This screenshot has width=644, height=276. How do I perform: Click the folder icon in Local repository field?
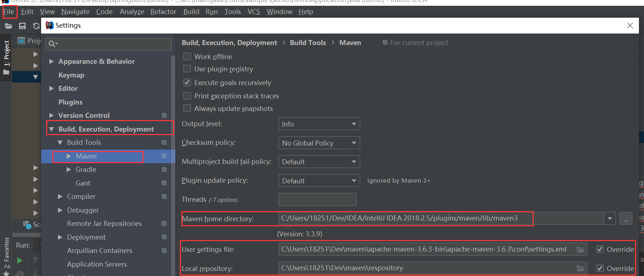point(581,268)
